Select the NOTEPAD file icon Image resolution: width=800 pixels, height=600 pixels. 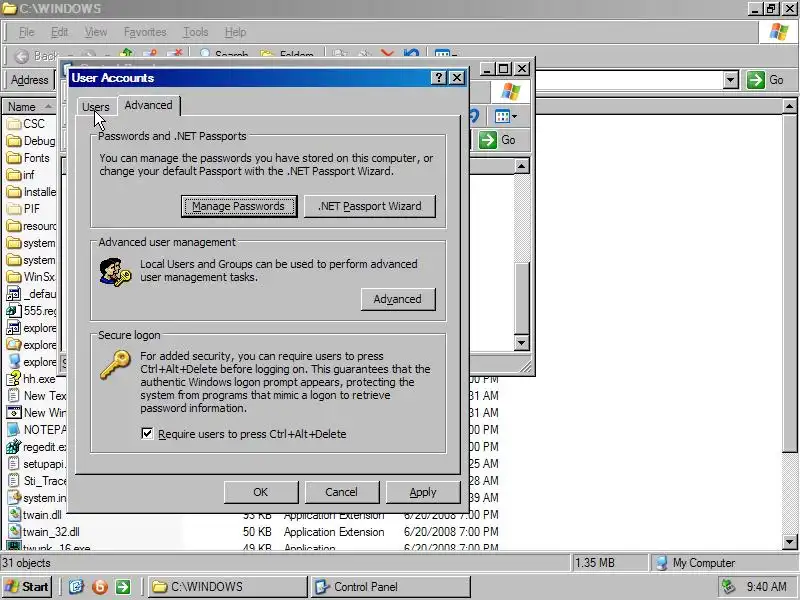pos(13,430)
